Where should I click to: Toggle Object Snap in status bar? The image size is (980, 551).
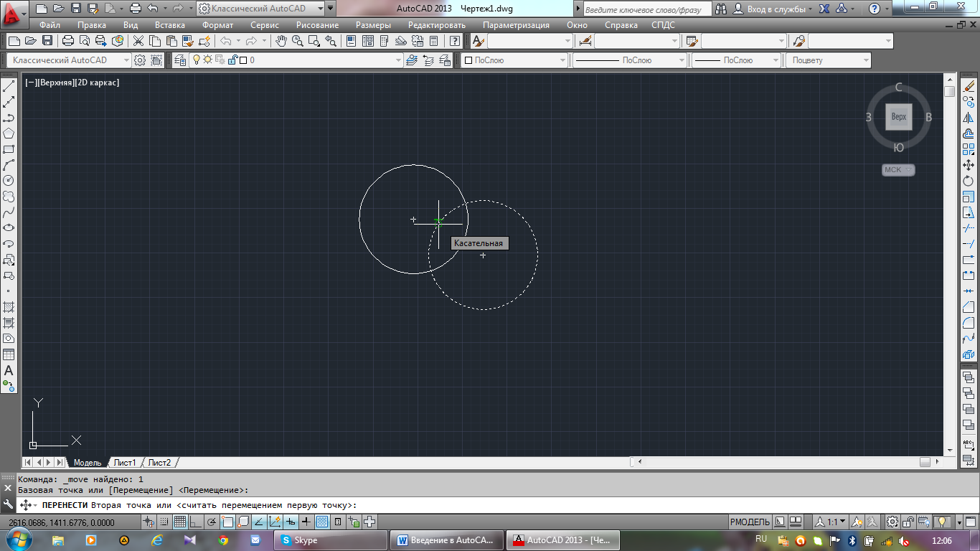[x=227, y=522]
